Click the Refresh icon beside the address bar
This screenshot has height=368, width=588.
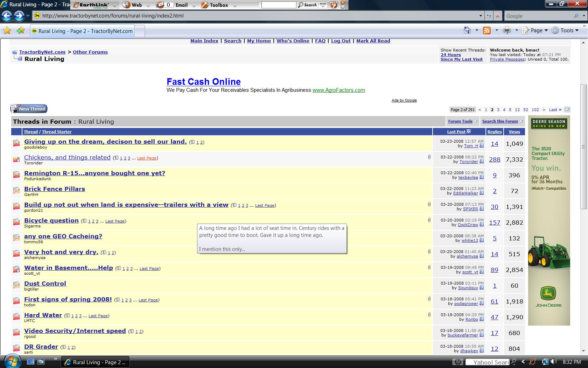[489, 16]
